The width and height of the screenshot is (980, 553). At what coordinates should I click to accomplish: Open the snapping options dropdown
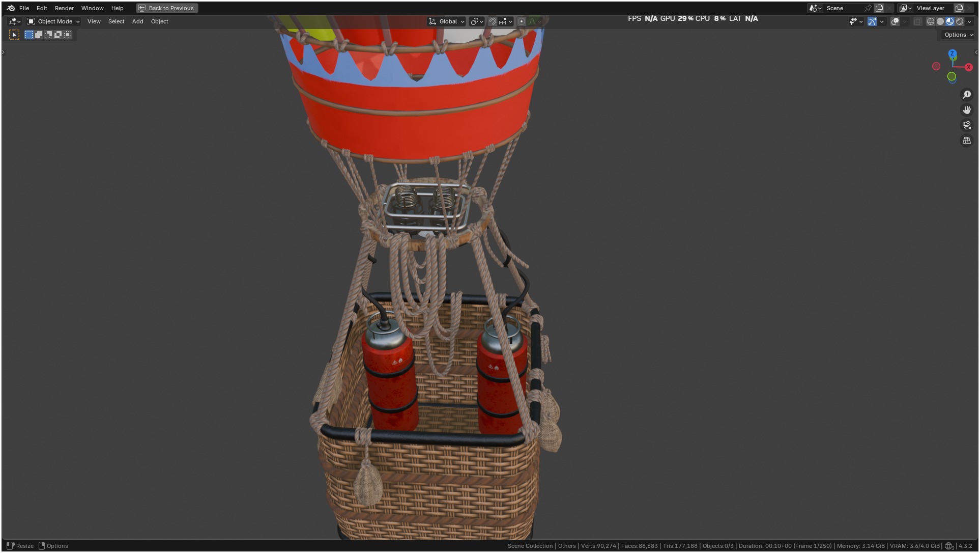pos(505,21)
